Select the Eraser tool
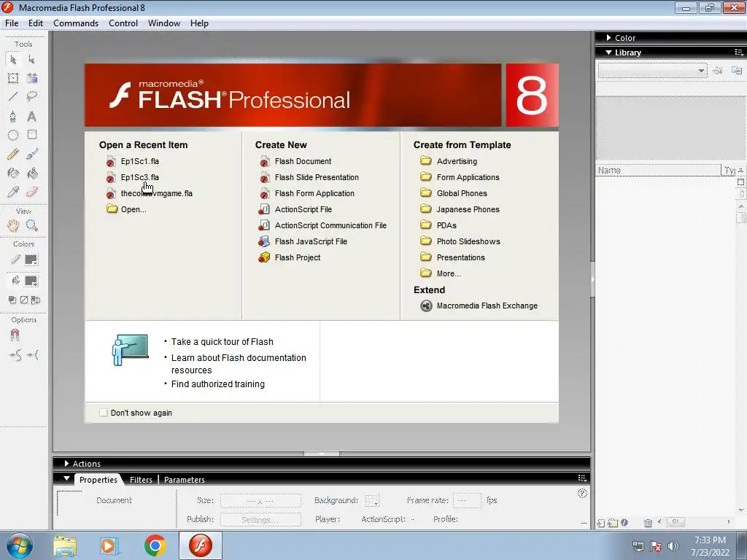Image resolution: width=747 pixels, height=560 pixels. click(32, 192)
